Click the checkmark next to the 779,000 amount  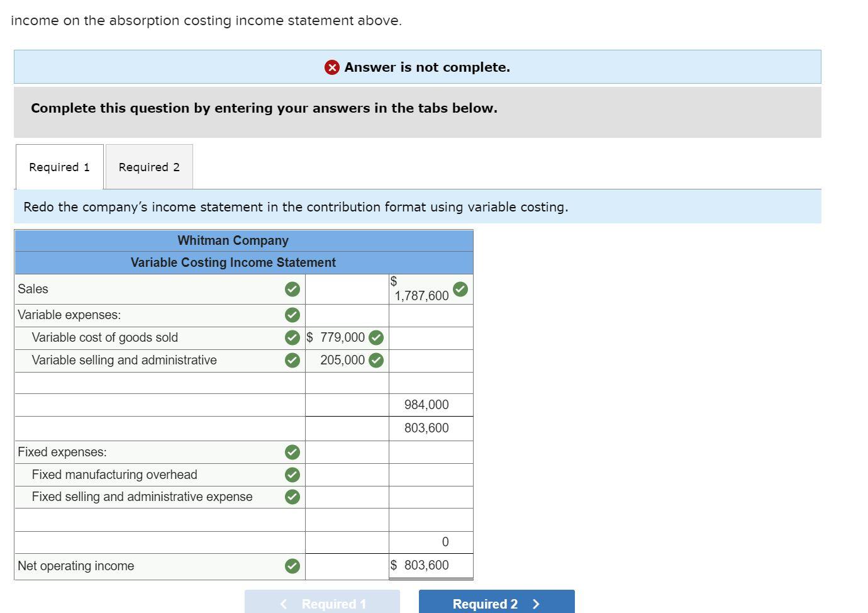[x=376, y=337]
